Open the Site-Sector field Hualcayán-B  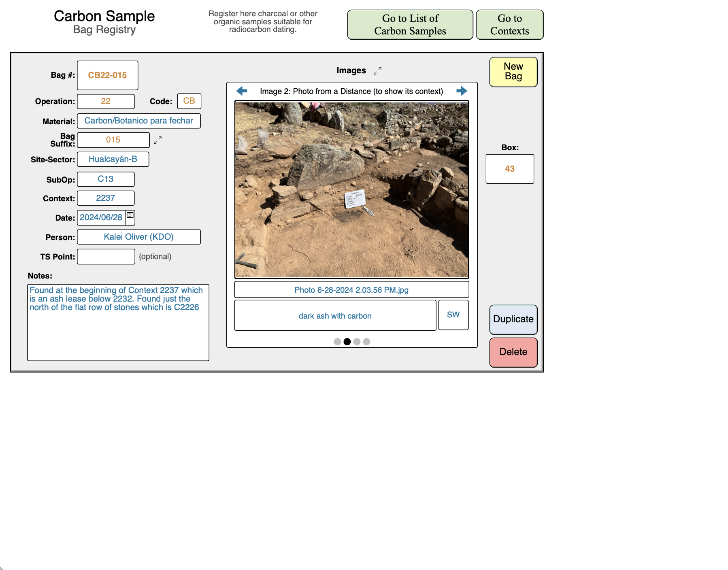coord(113,160)
